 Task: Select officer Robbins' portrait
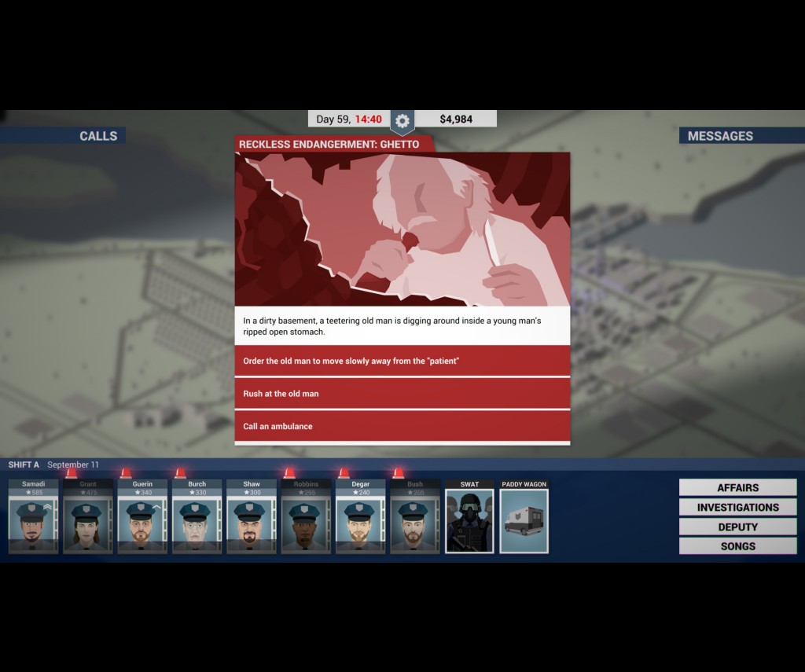pyautogui.click(x=306, y=521)
